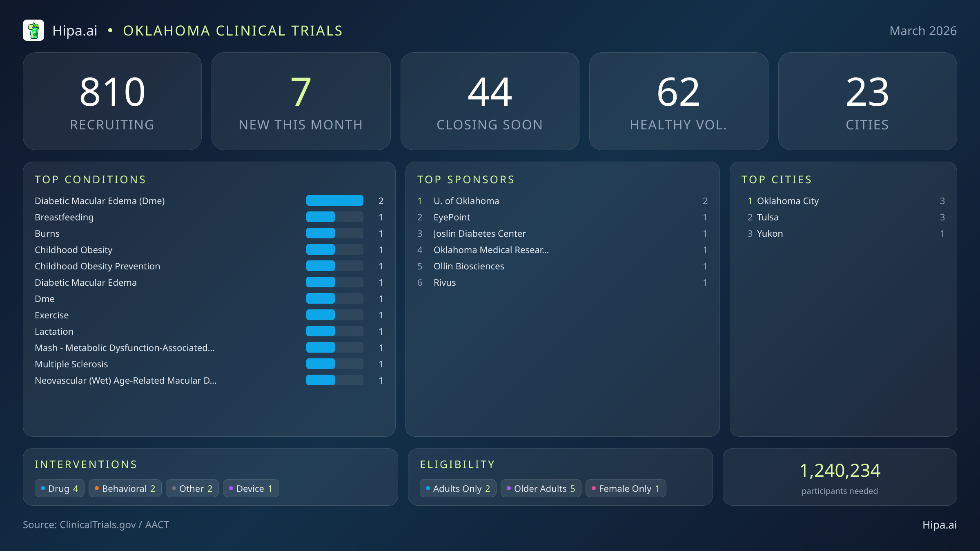Viewport: 980px width, 551px height.
Task: Click the Behavioral intervention orange dot
Action: pos(96,488)
